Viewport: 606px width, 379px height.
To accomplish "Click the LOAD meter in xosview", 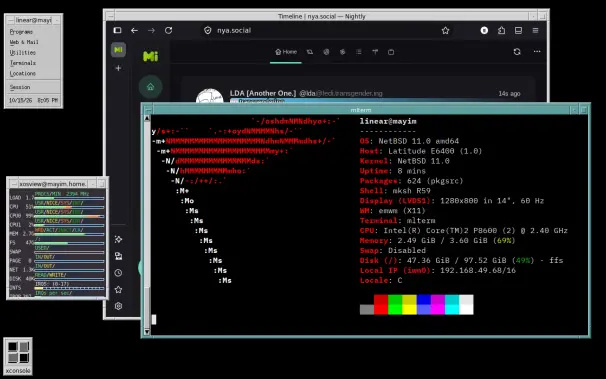I will (69, 197).
